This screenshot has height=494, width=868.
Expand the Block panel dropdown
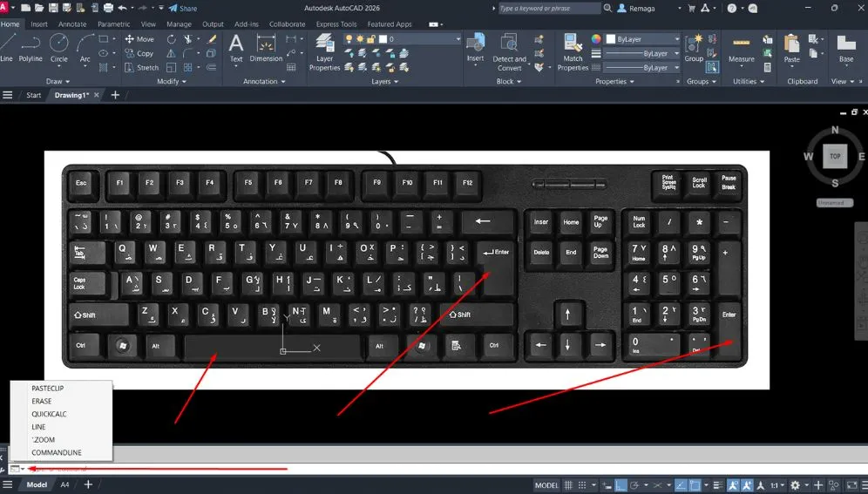pyautogui.click(x=509, y=81)
